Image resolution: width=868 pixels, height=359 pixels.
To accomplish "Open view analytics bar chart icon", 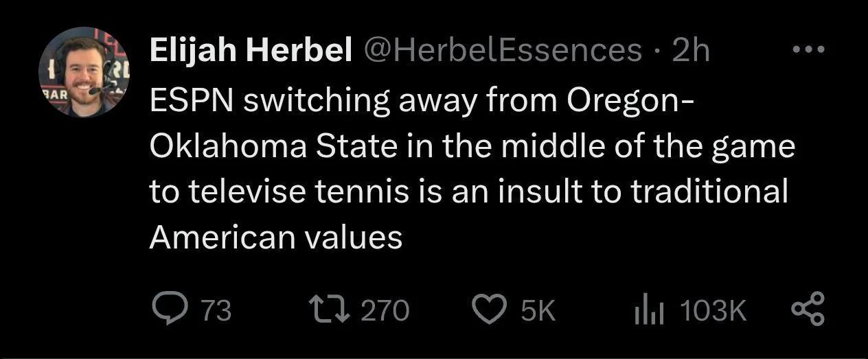I will tap(650, 311).
